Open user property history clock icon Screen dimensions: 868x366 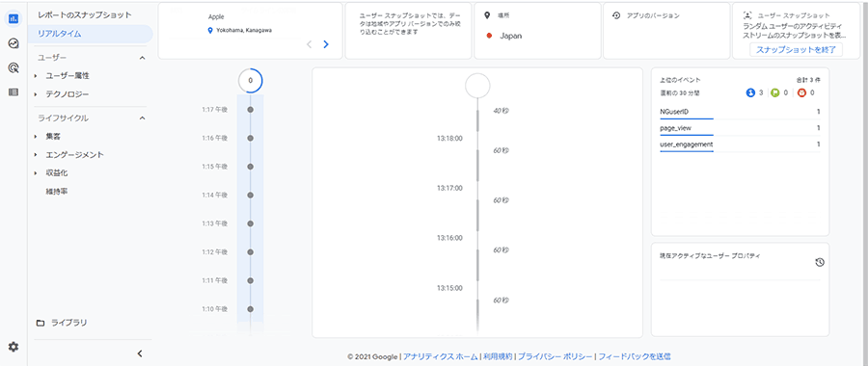pyautogui.click(x=820, y=262)
